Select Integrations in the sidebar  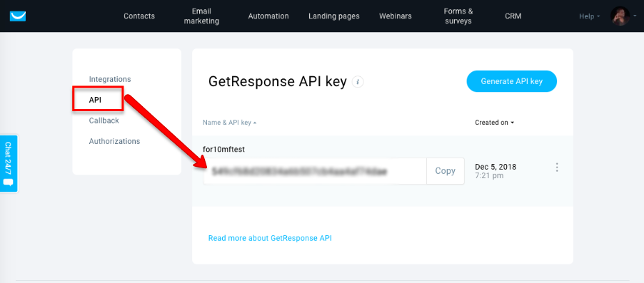110,79
